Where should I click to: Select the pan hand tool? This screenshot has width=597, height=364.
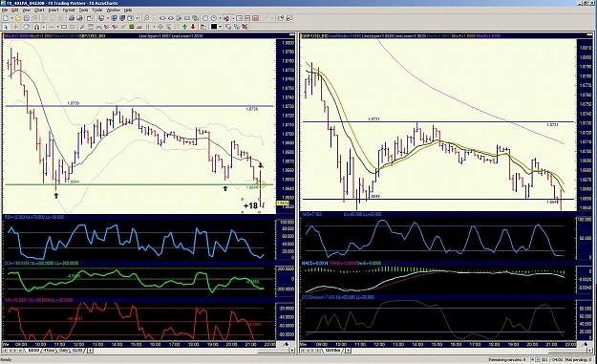tap(27, 27)
